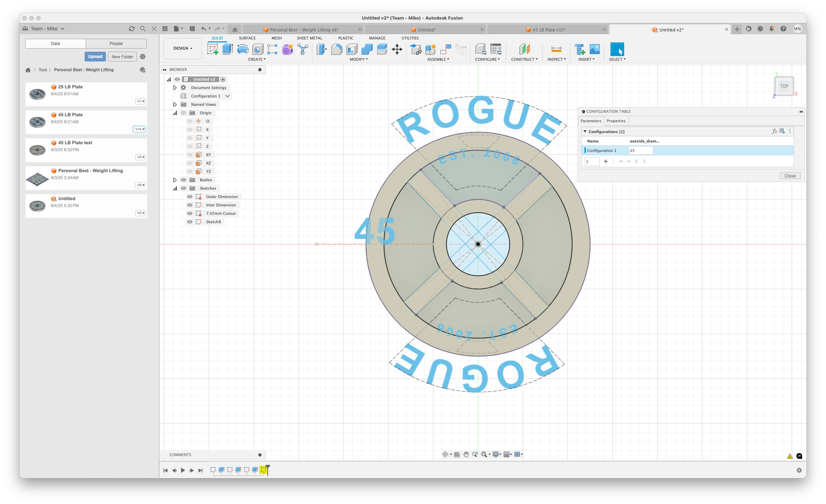
Task: Hide the Outer Dimension sketch
Action: [190, 196]
